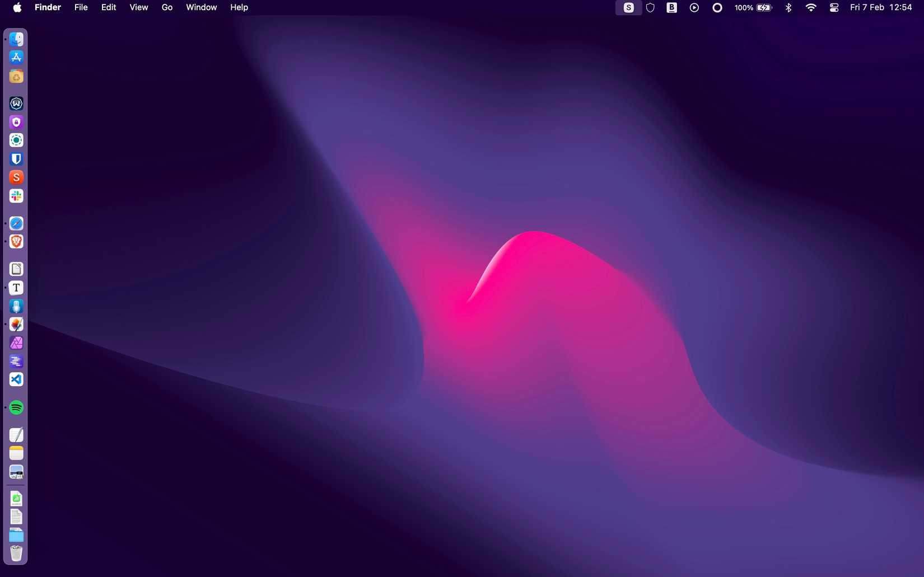Open the File menu
Viewport: 924px width, 577px height.
(81, 7)
